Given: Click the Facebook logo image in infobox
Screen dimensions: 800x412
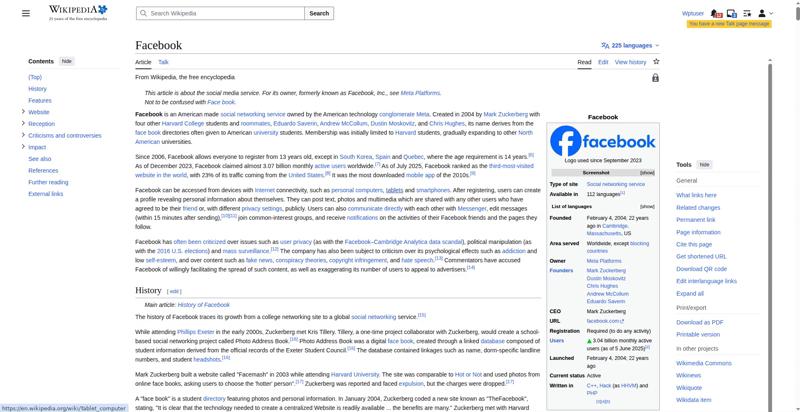Looking at the screenshot, I should pos(603,141).
